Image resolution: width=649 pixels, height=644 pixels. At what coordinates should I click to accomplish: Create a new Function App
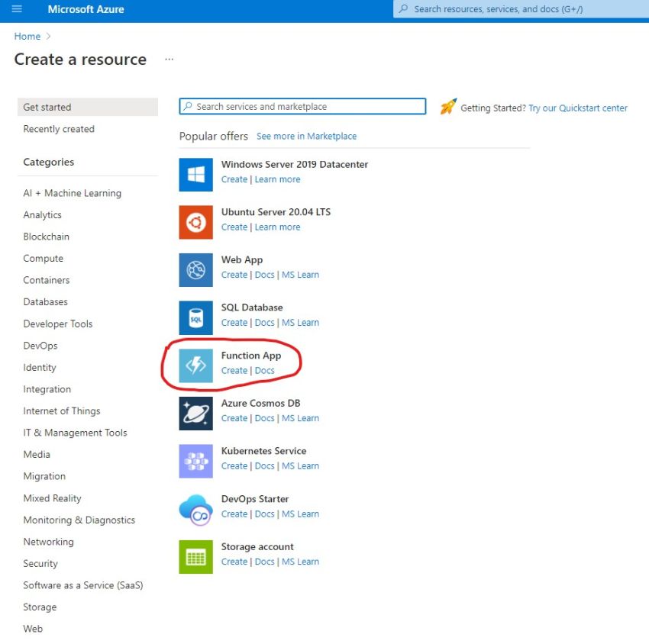pyautogui.click(x=234, y=370)
